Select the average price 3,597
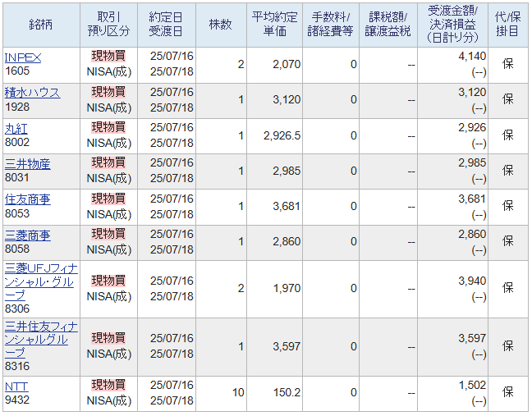 point(287,346)
